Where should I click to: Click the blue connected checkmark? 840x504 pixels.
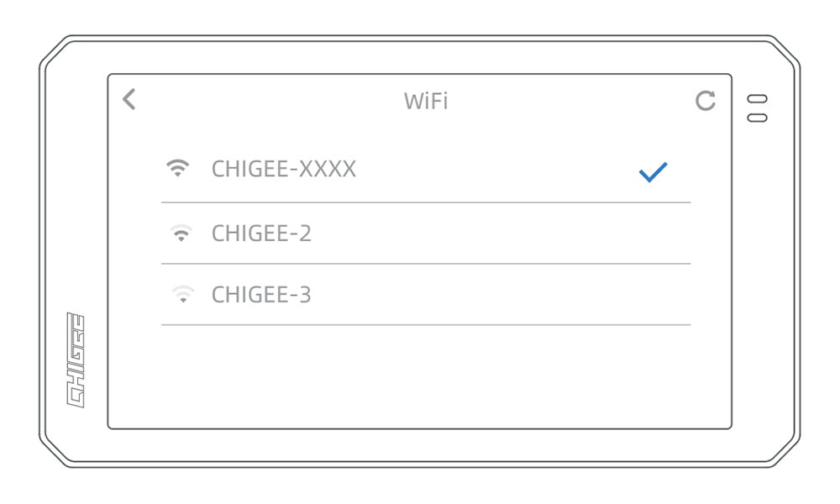tap(653, 172)
